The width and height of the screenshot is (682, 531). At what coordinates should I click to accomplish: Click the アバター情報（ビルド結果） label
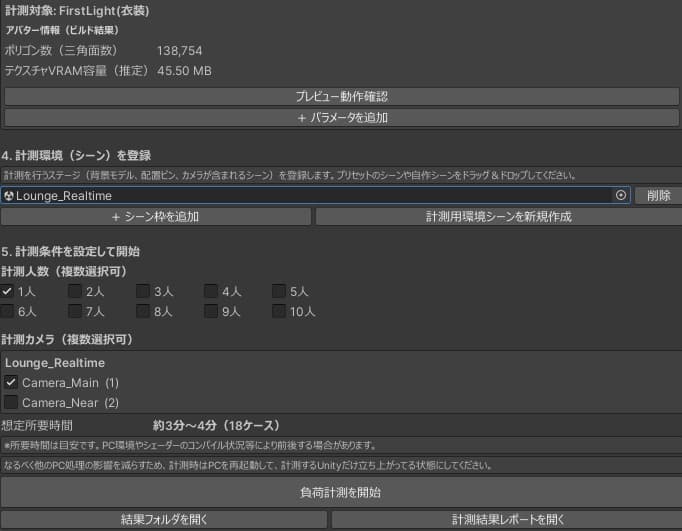pos(62,30)
